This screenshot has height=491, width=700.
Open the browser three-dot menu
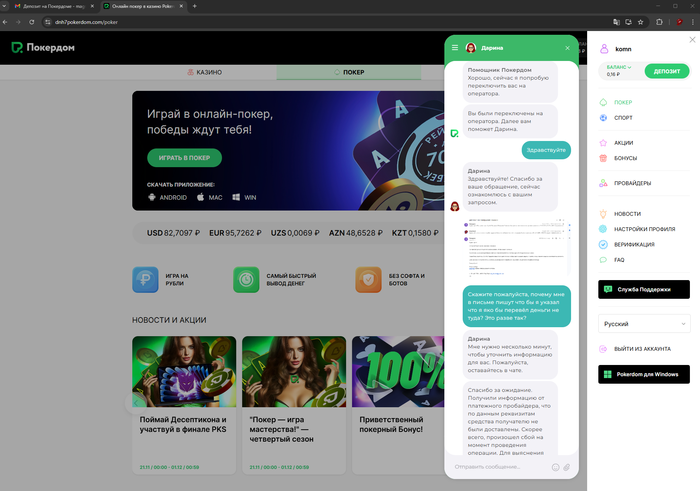pyautogui.click(x=693, y=22)
